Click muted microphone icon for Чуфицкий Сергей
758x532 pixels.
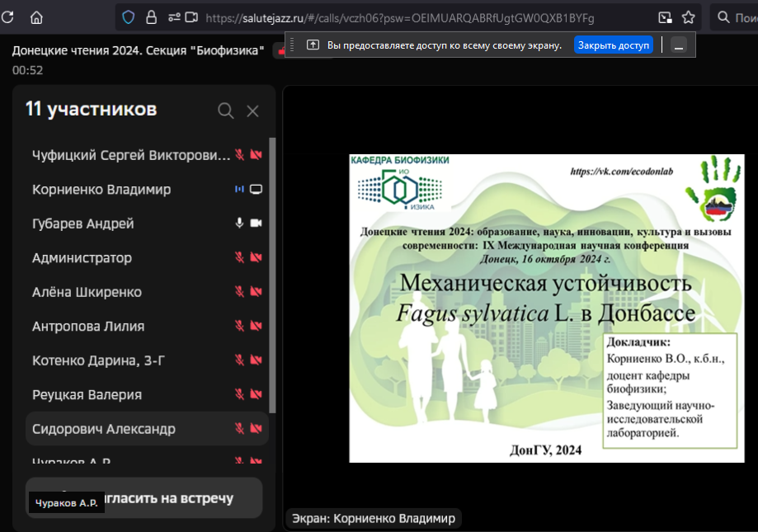(239, 154)
